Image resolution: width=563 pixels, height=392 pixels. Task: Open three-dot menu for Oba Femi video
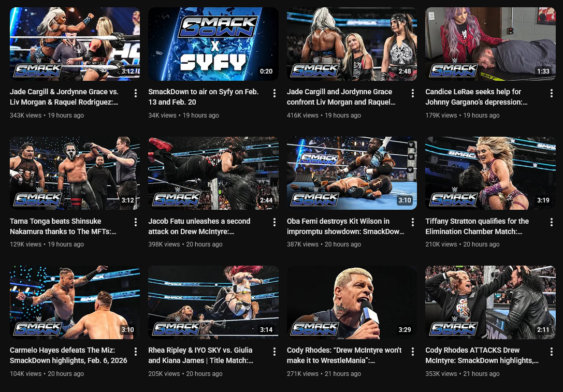[413, 222]
